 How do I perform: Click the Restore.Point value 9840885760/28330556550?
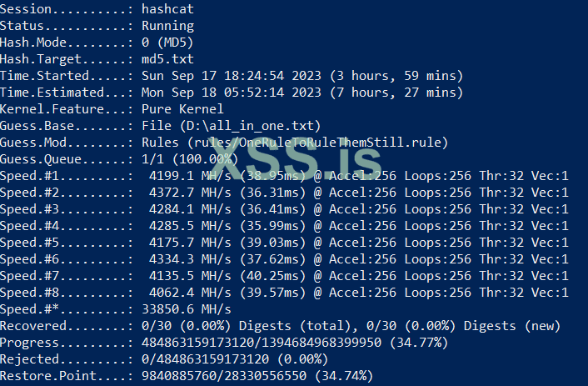238,376
